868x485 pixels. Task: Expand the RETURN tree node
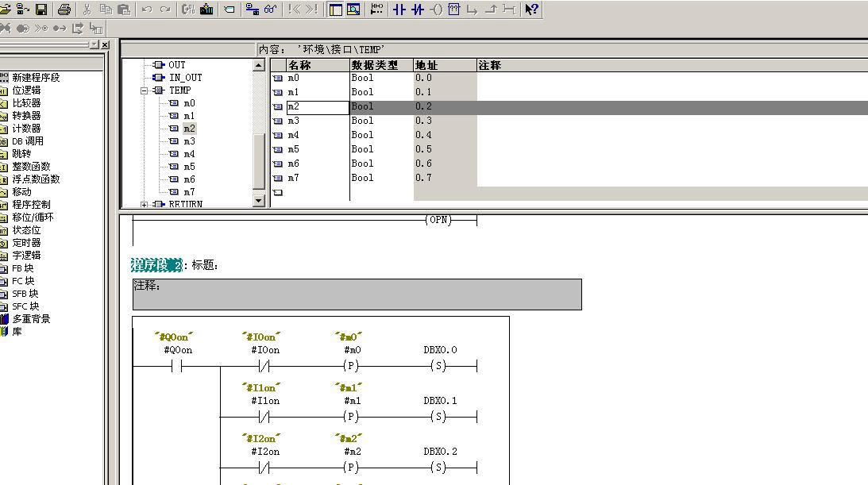click(x=145, y=205)
